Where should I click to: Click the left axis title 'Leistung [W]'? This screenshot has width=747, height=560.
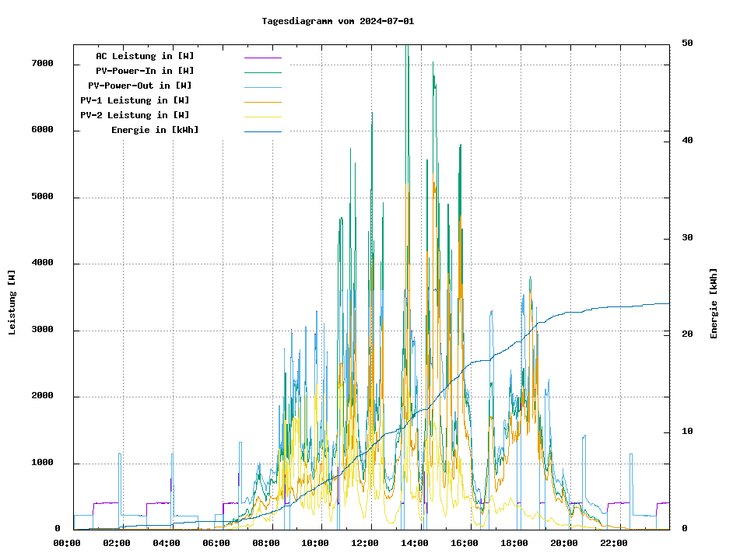tap(12, 303)
